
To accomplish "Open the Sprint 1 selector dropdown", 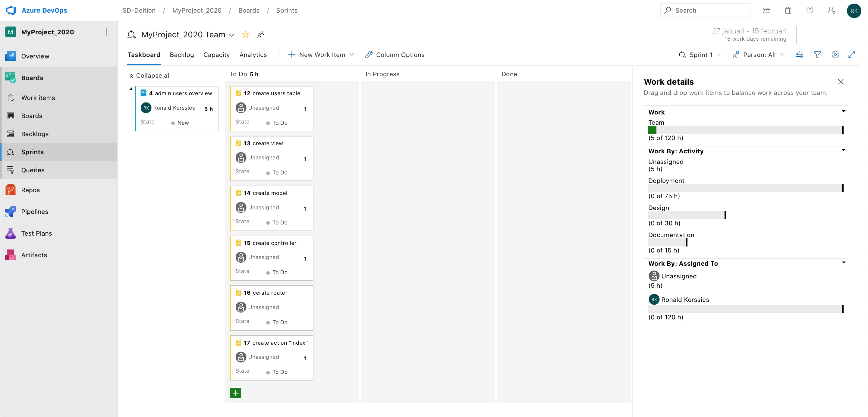I will click(x=700, y=55).
